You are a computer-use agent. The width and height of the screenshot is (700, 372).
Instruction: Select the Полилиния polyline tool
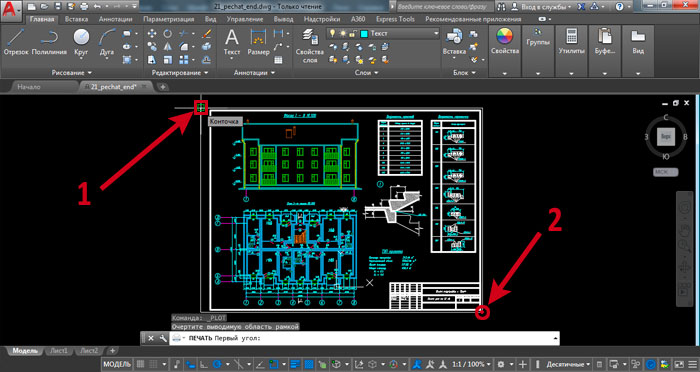(x=50, y=42)
